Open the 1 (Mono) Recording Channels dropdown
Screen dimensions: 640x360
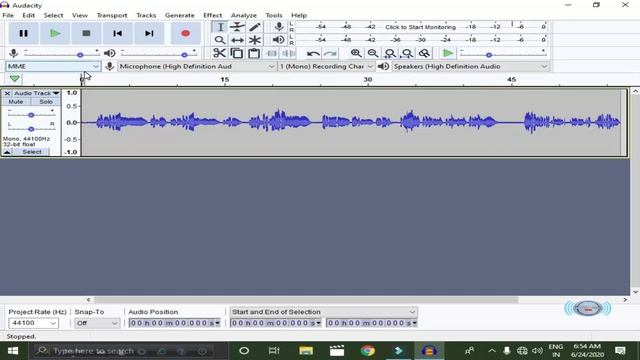326,66
